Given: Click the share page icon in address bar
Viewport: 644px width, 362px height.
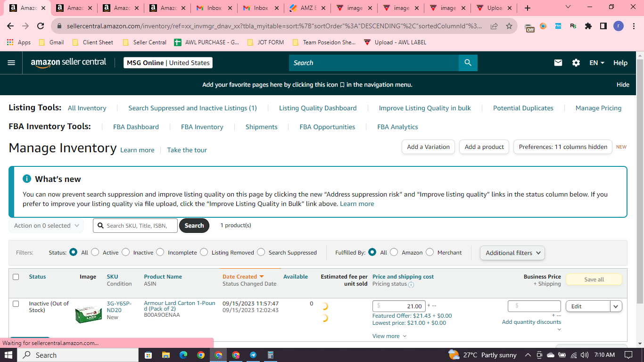Looking at the screenshot, I should point(494,26).
